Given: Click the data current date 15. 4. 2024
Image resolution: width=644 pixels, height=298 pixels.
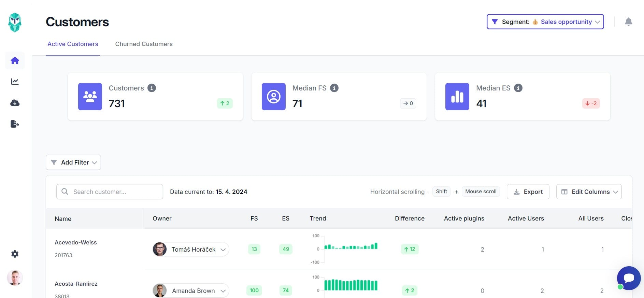Looking at the screenshot, I should point(231,192).
